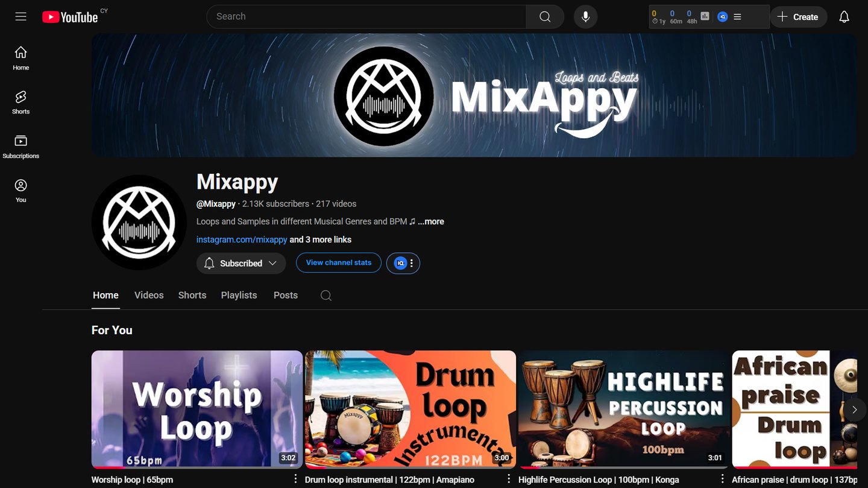Image resolution: width=868 pixels, height=488 pixels.
Task: Click the search magnifier button
Action: [x=545, y=17]
